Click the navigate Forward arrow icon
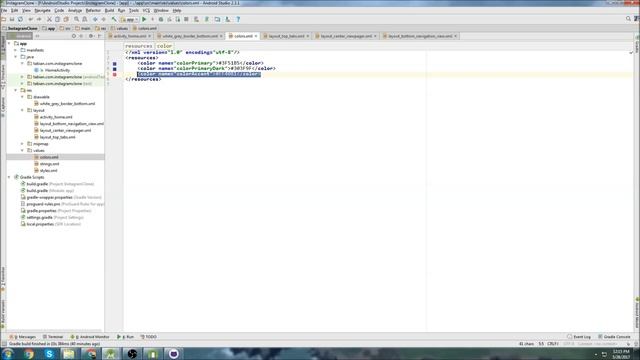The image size is (640, 360). pos(103,19)
